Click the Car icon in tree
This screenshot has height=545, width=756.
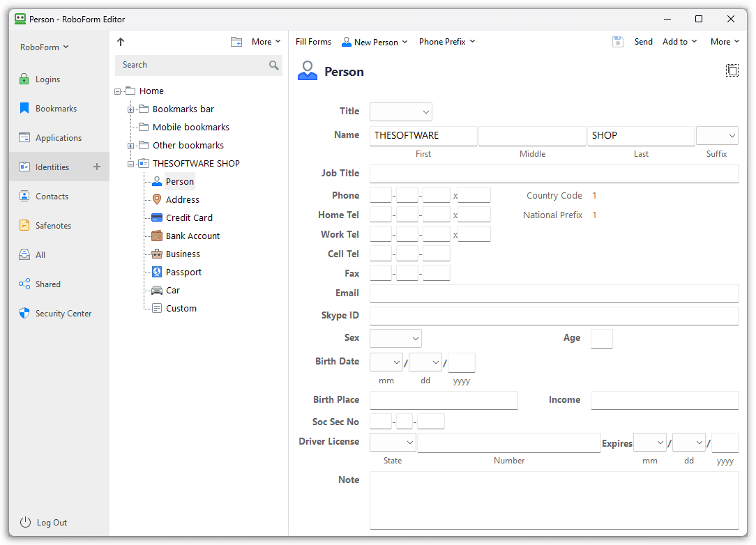tap(157, 290)
